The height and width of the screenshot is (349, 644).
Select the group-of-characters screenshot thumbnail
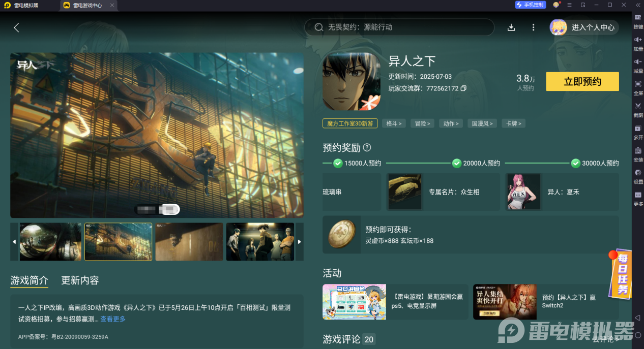point(260,242)
